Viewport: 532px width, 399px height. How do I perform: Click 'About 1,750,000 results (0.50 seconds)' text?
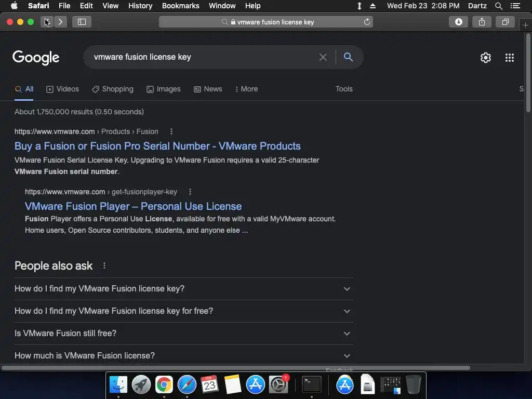click(79, 112)
